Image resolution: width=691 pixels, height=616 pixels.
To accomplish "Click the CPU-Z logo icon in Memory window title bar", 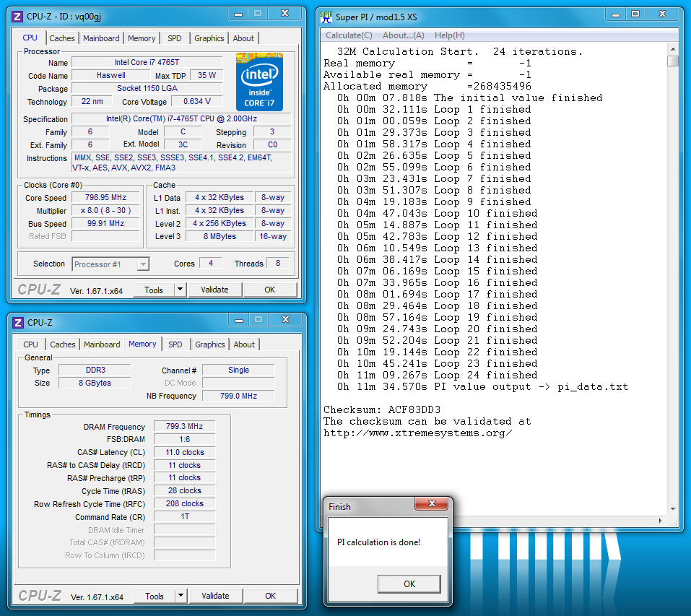I will pos(17,323).
